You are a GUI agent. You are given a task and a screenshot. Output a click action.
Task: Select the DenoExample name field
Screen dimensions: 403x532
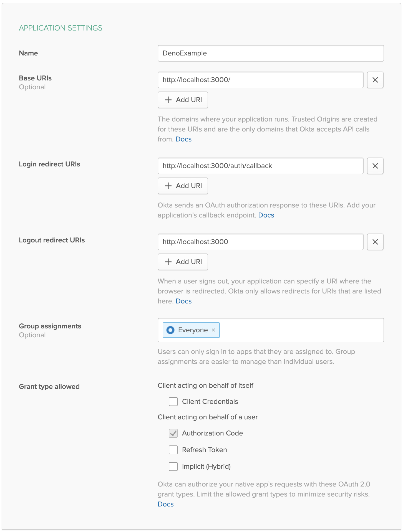270,53
